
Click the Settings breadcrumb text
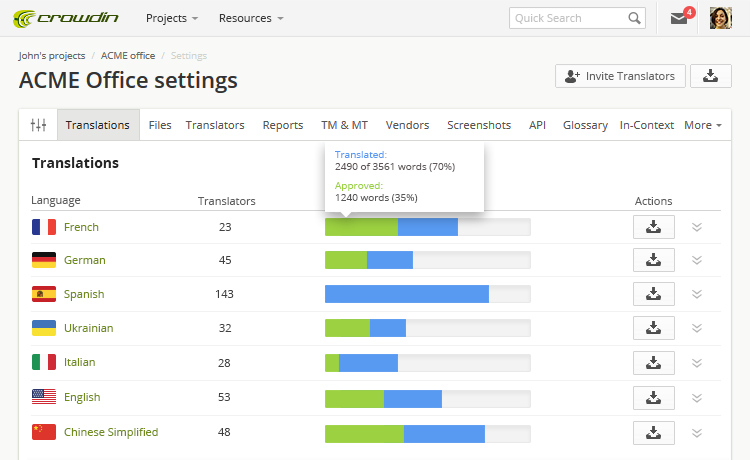[x=189, y=55]
